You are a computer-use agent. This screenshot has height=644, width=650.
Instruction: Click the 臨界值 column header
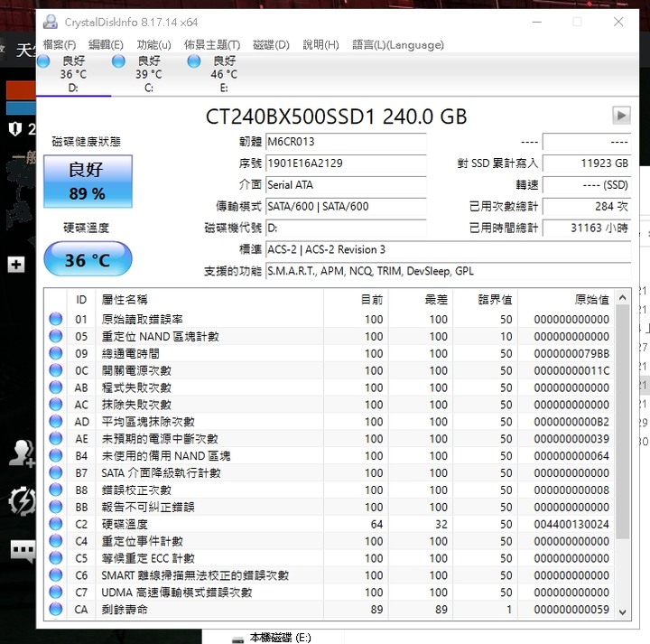[x=486, y=299]
